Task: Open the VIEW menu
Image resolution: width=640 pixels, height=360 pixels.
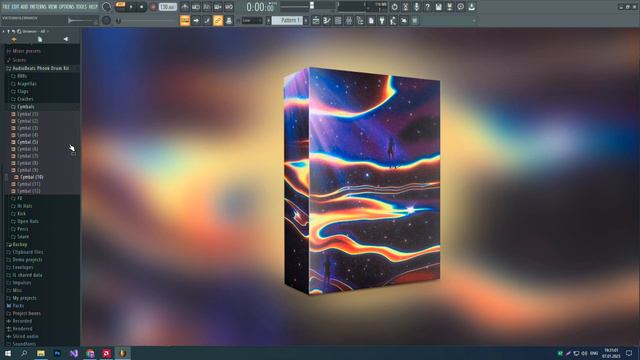Action: (x=53, y=7)
